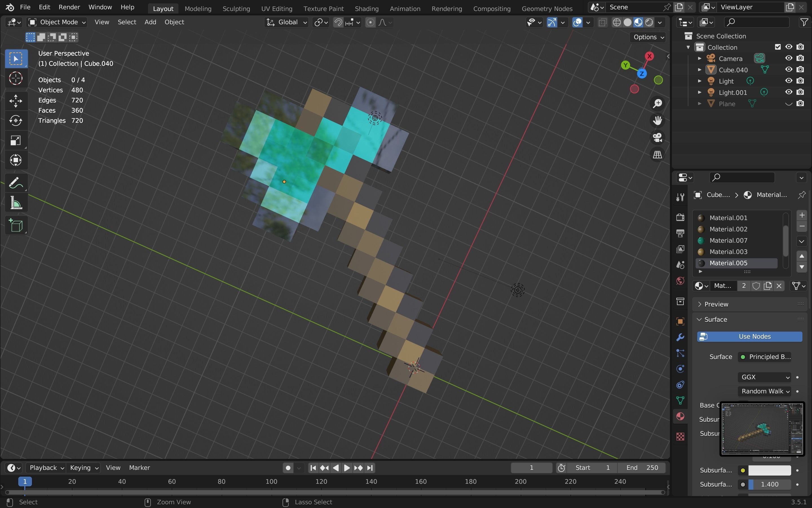This screenshot has height=508, width=812.
Task: Open the Particles properties tab
Action: (x=680, y=353)
